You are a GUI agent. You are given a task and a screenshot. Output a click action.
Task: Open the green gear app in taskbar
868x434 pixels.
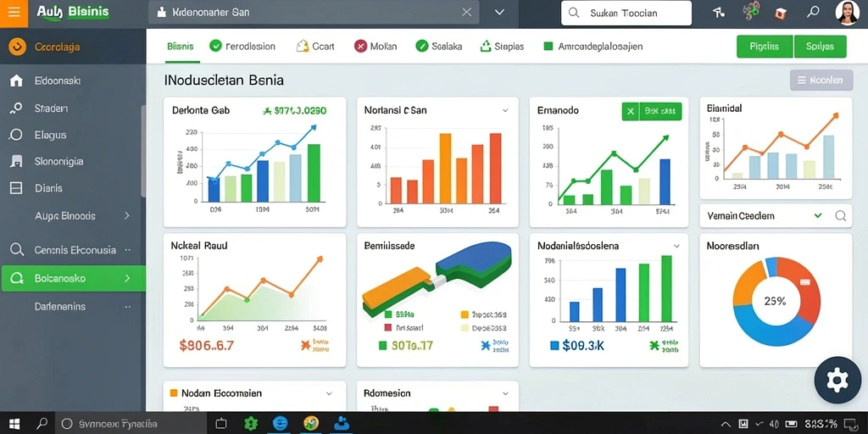coord(251,424)
